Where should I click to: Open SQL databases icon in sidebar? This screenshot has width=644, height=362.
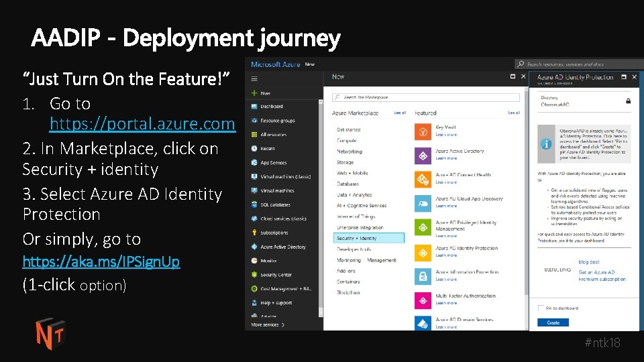254,204
